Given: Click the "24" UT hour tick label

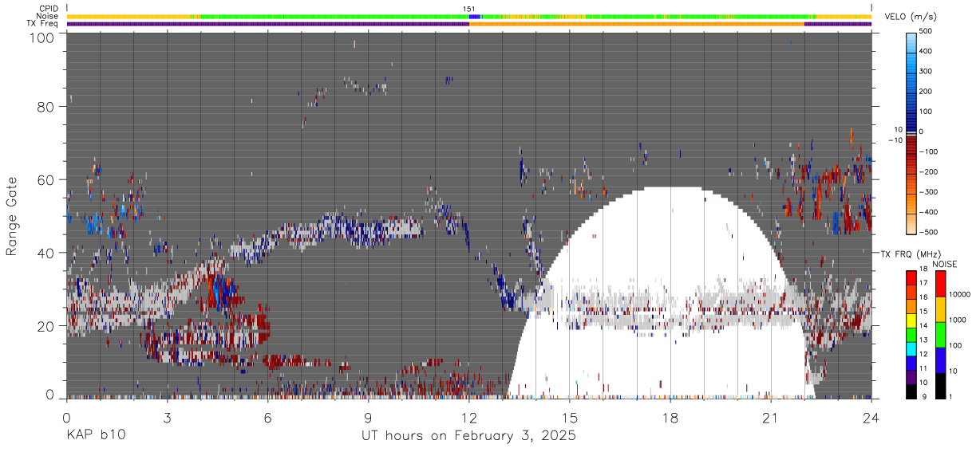Looking at the screenshot, I should (x=871, y=418).
